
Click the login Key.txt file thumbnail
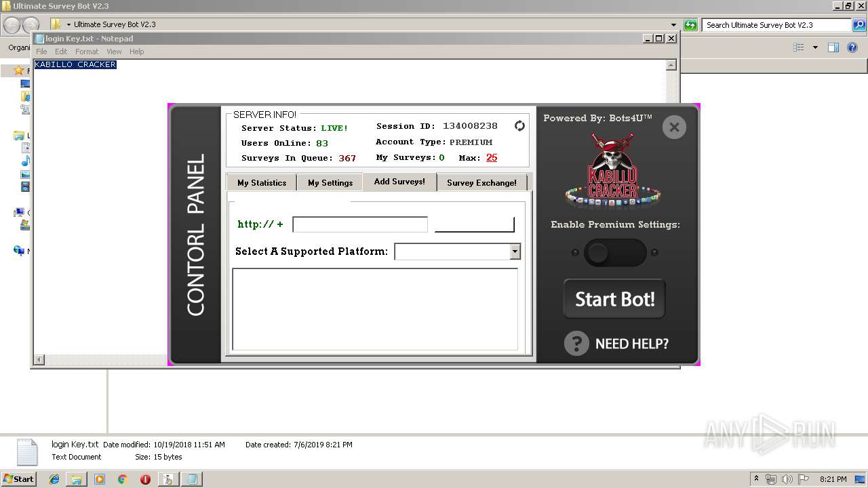pyautogui.click(x=27, y=452)
